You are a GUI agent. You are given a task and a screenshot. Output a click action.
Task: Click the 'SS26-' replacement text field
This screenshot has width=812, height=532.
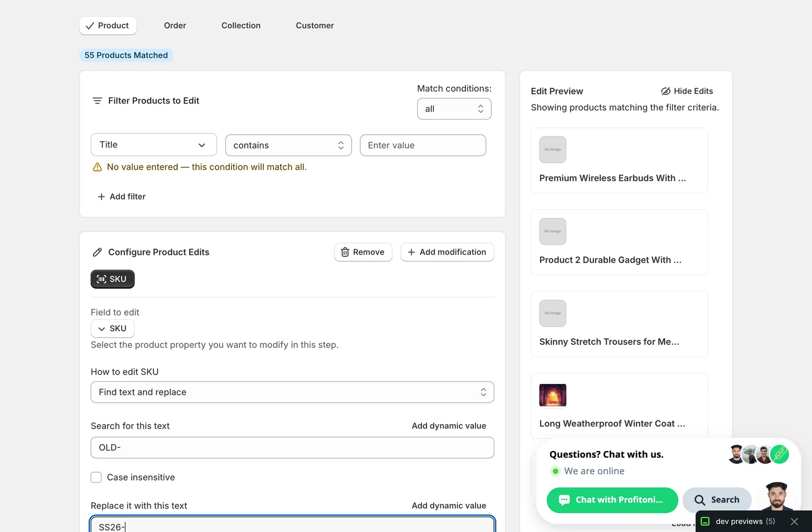(x=292, y=525)
